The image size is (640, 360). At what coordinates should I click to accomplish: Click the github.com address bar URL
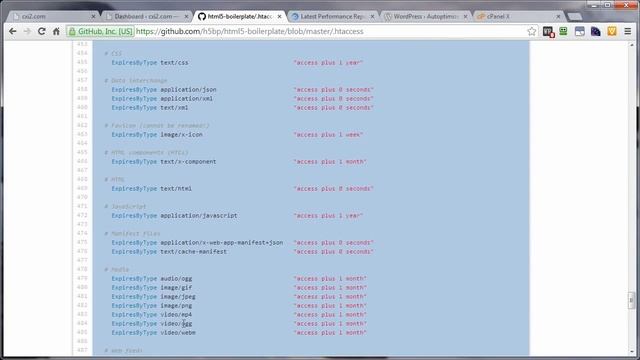249,31
